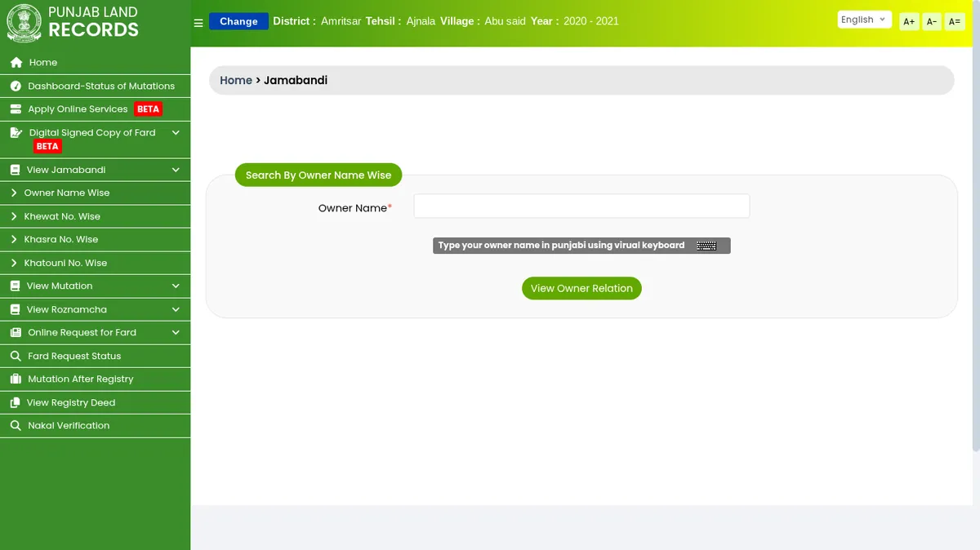
Task: Click the View Registry Deed copy icon
Action: [x=15, y=403]
